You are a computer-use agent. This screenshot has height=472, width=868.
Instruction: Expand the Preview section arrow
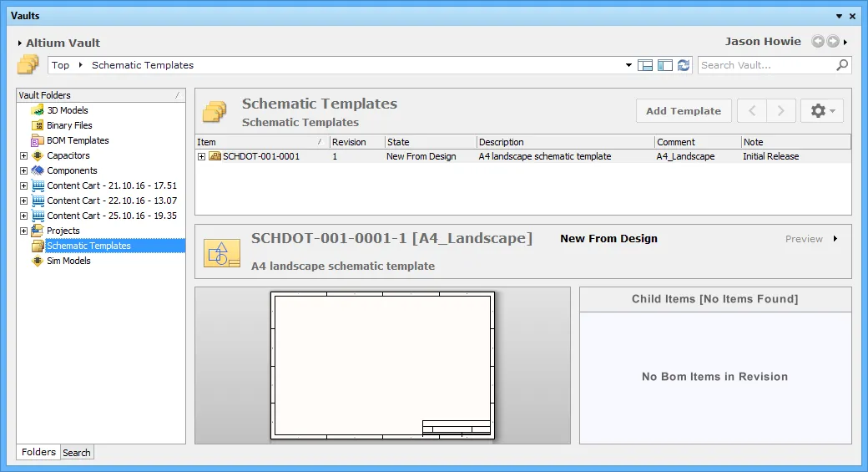coord(835,239)
